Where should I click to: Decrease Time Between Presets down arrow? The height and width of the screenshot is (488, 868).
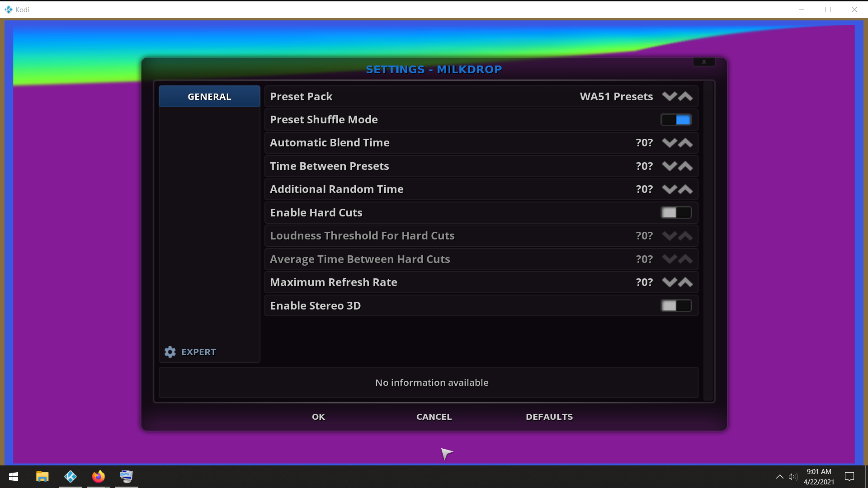point(669,166)
